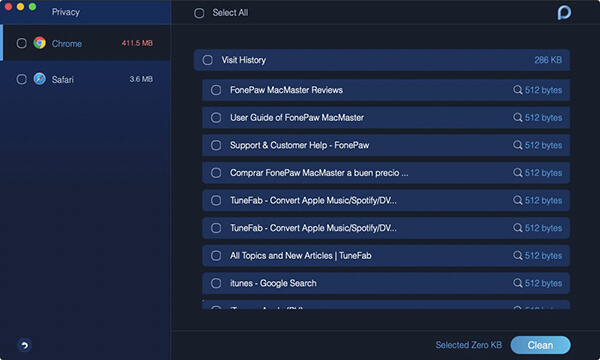Tick the Chrome checkbox in sidebar

(21, 43)
